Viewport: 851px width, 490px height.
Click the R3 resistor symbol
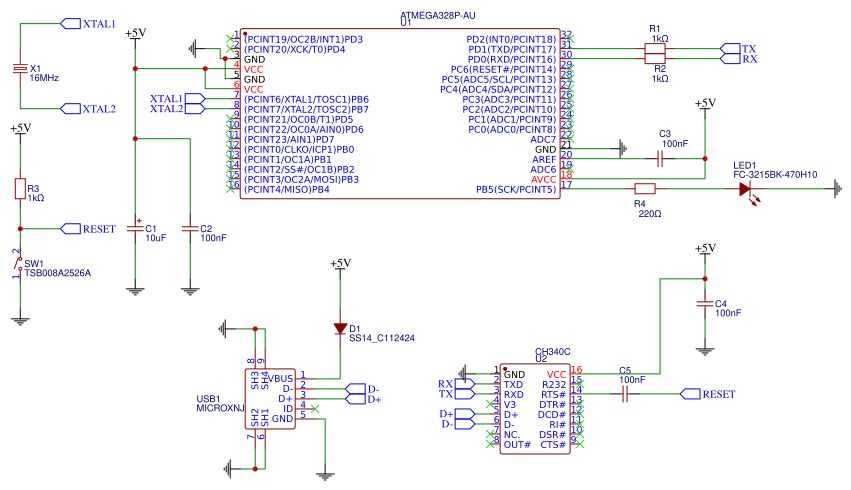tap(20, 188)
